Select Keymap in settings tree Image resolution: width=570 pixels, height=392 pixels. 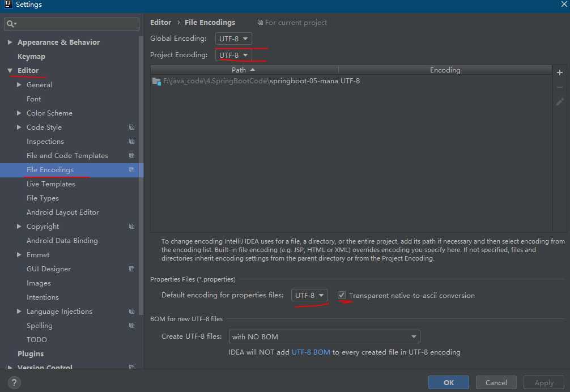(31, 56)
